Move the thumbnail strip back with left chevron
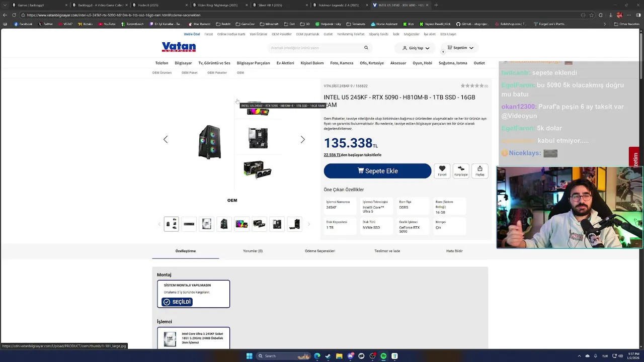The image size is (644, 362). coord(159,224)
